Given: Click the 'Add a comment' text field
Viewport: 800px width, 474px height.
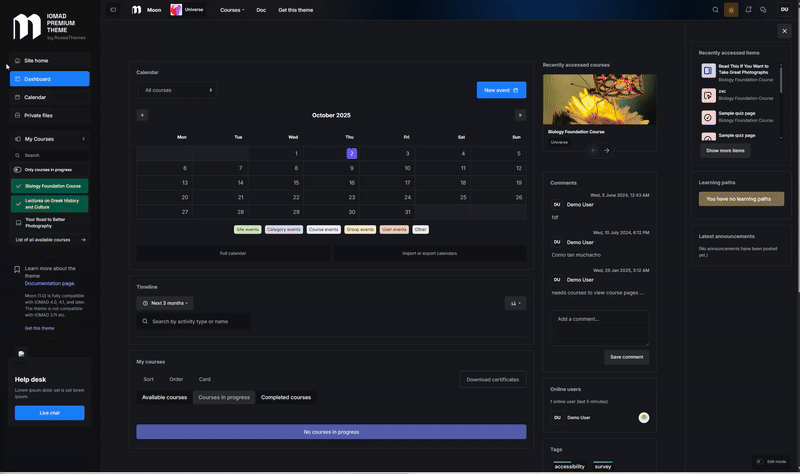Looking at the screenshot, I should [x=599, y=328].
